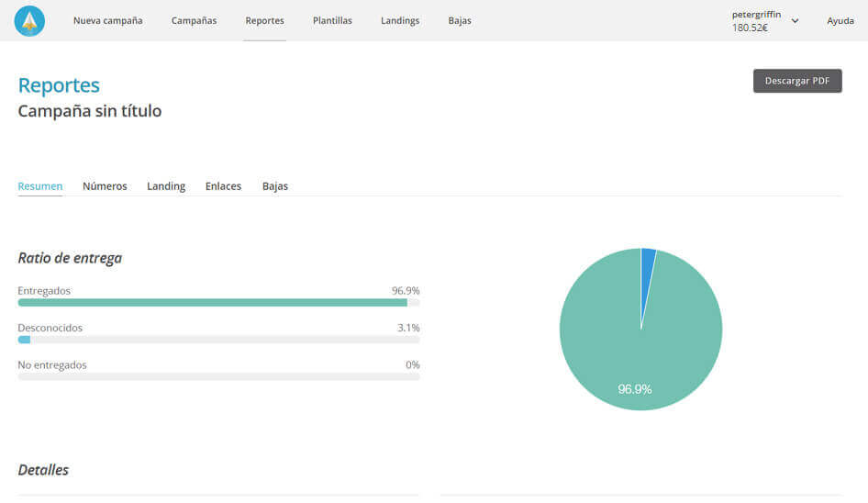This screenshot has width=868, height=503.
Task: Open Bajas in the top navigation bar
Action: [x=460, y=20]
